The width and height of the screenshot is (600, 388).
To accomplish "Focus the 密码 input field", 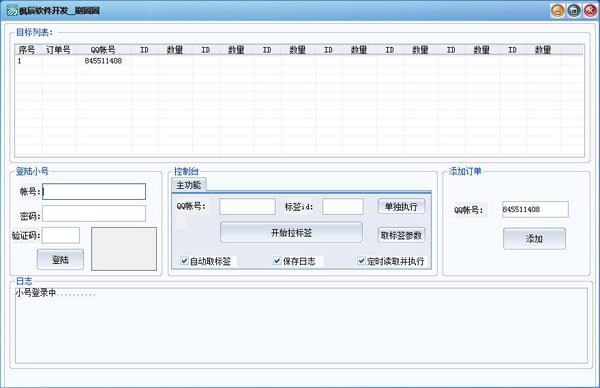I will click(x=94, y=214).
